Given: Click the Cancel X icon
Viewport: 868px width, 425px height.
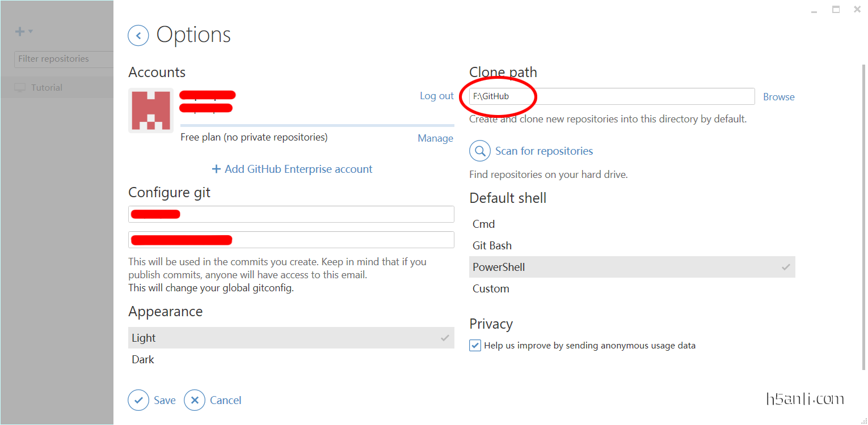Looking at the screenshot, I should click(195, 400).
